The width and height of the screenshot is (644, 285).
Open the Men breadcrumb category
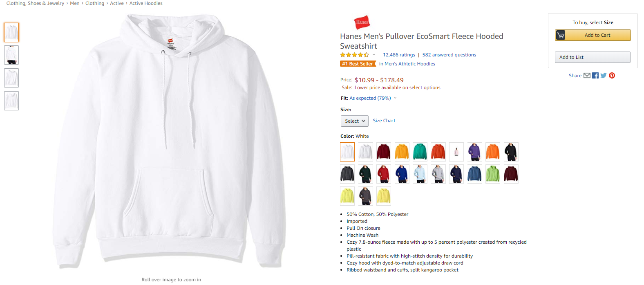(75, 3)
